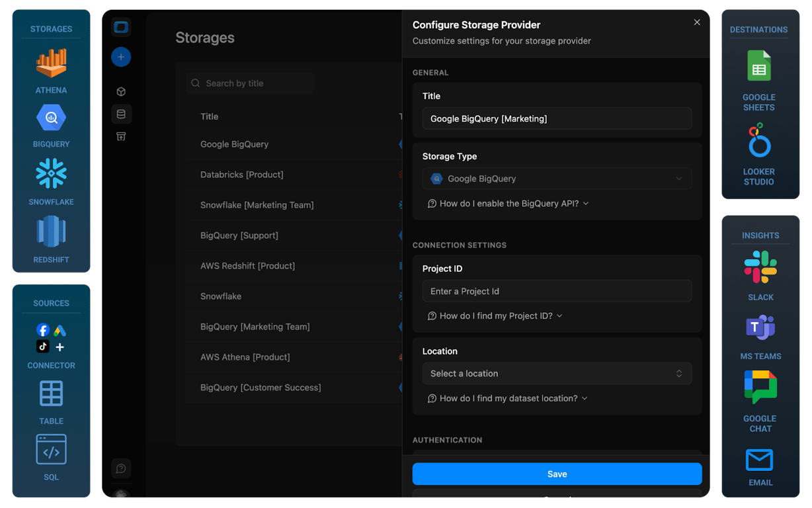812x508 pixels.
Task: Click the archive box sidebar icon
Action: [121, 136]
